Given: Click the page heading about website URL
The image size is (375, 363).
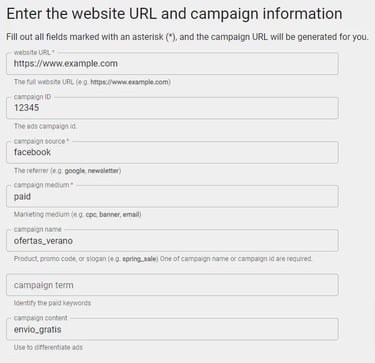Looking at the screenshot, I should point(174,14).
